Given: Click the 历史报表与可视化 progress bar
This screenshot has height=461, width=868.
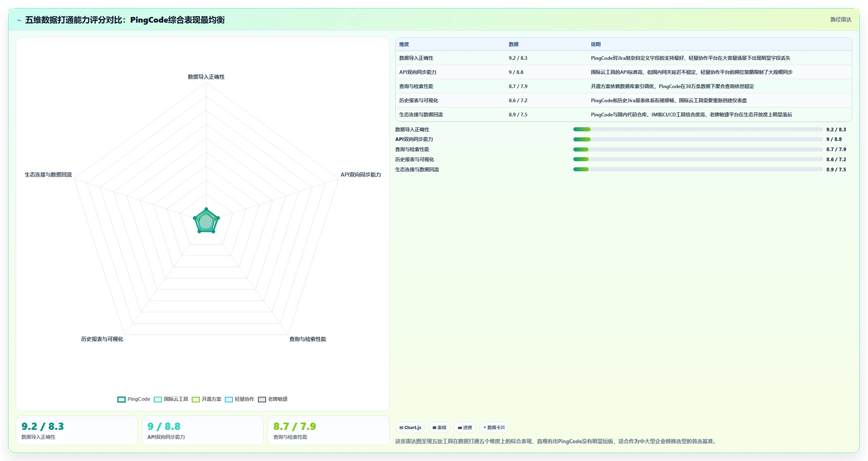Looking at the screenshot, I should [x=698, y=159].
